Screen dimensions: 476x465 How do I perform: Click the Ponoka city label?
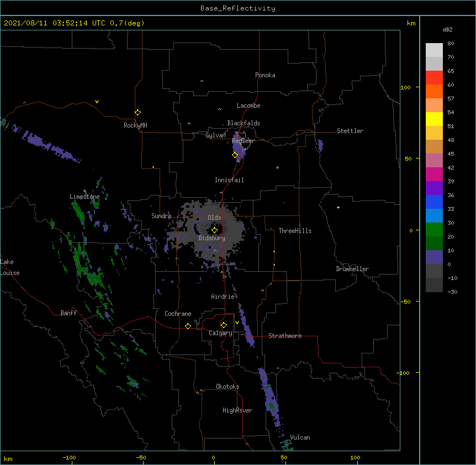coord(265,75)
